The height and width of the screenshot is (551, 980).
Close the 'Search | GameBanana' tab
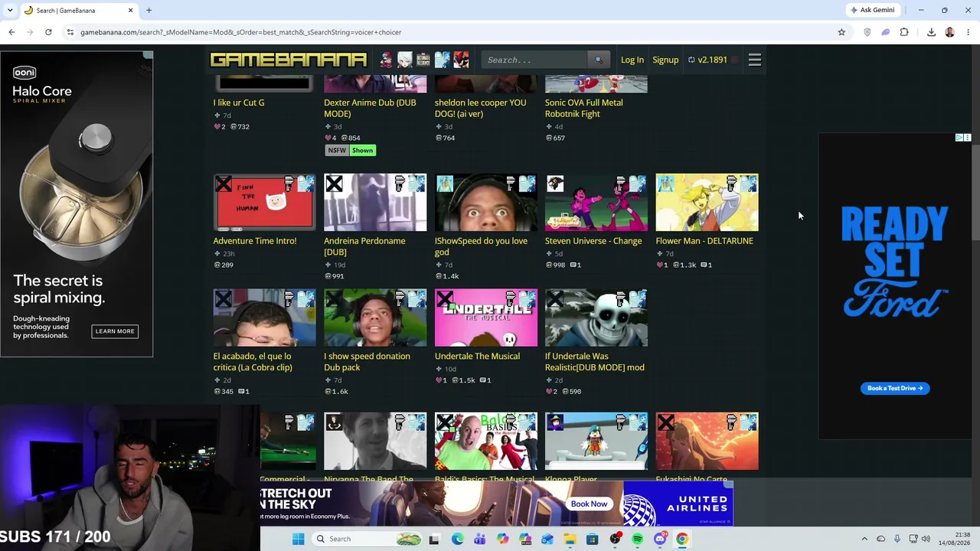(x=130, y=10)
